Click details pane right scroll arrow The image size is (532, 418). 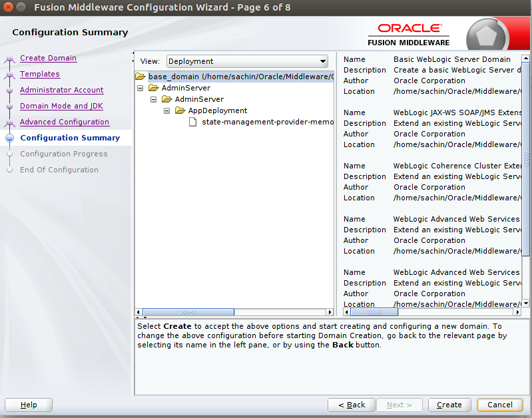pos(517,312)
